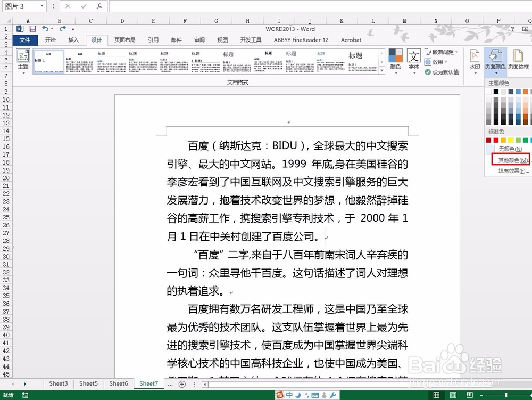532x400 pixels.
Task: Expand the style gallery more arrow
Action: 382,70
